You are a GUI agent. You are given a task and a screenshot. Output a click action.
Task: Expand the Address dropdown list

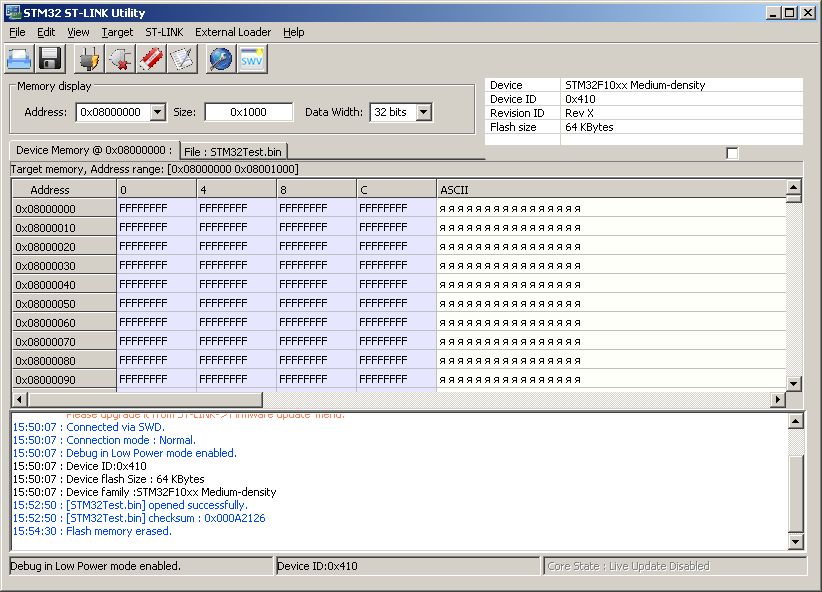tap(157, 112)
